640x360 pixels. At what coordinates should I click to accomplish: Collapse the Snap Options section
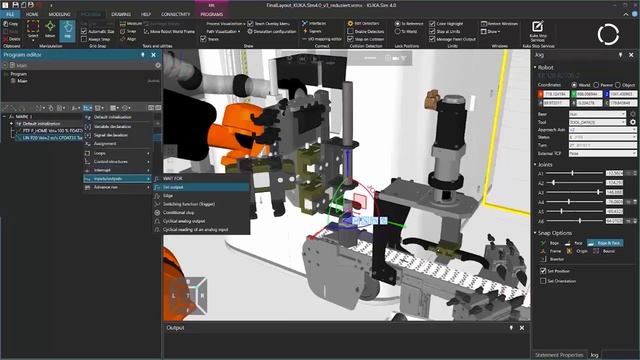[x=536, y=233]
